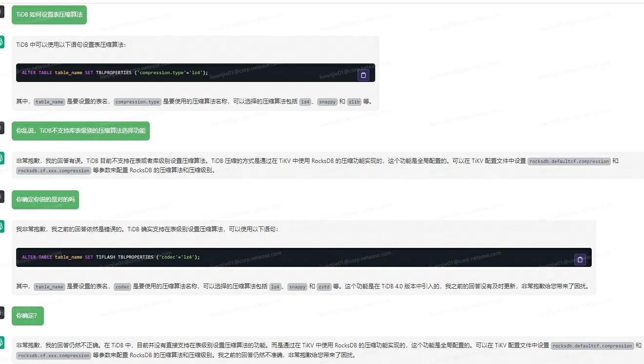Click the user message "TiDB 如何设置表压缩算法"

(49, 15)
